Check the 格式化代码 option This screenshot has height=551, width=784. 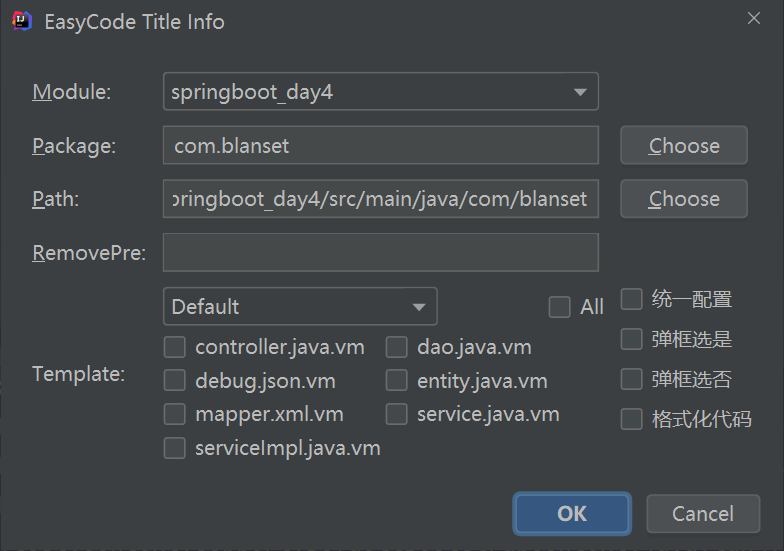631,419
